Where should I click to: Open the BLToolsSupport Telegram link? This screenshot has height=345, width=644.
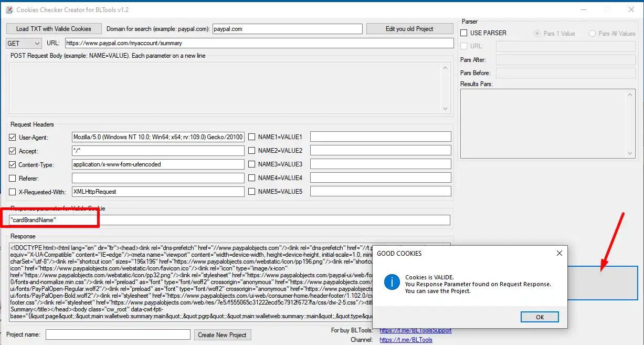click(415, 330)
